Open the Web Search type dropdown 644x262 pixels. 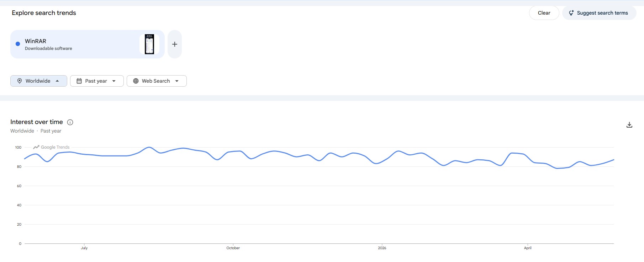[157, 81]
